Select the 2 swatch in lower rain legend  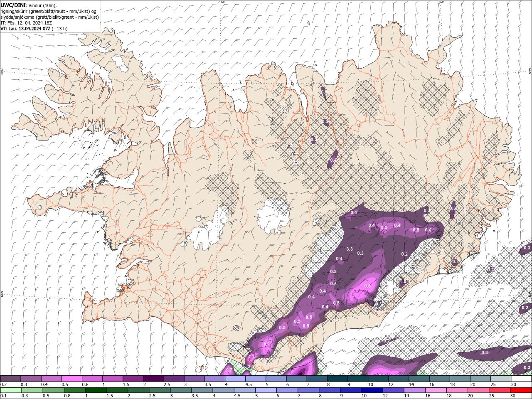tap(138, 390)
